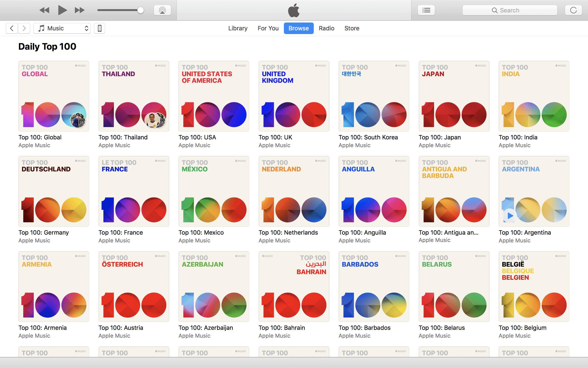Open the Nederland Top 100 cover

[x=294, y=191]
